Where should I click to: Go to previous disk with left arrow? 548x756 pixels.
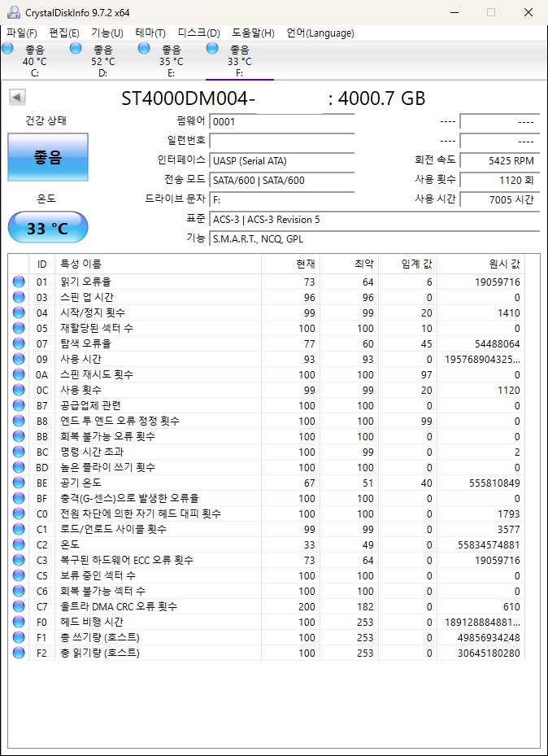(17, 98)
